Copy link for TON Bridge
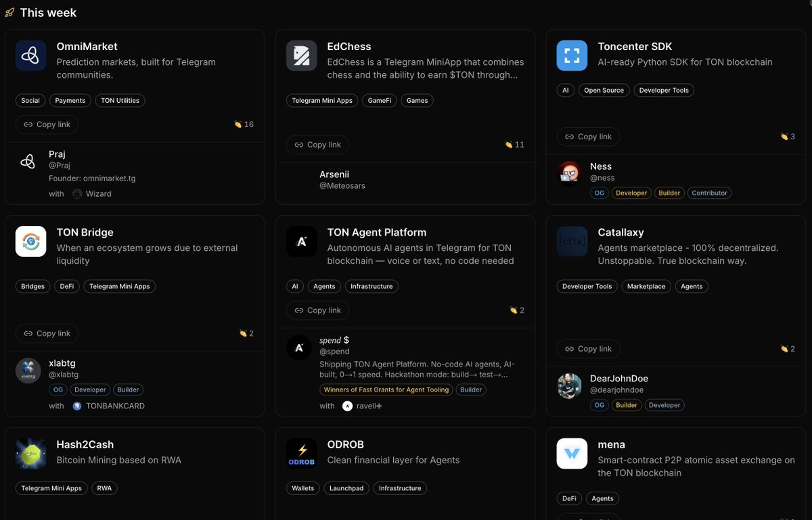Screen dimensions: 812x520 [47, 333]
